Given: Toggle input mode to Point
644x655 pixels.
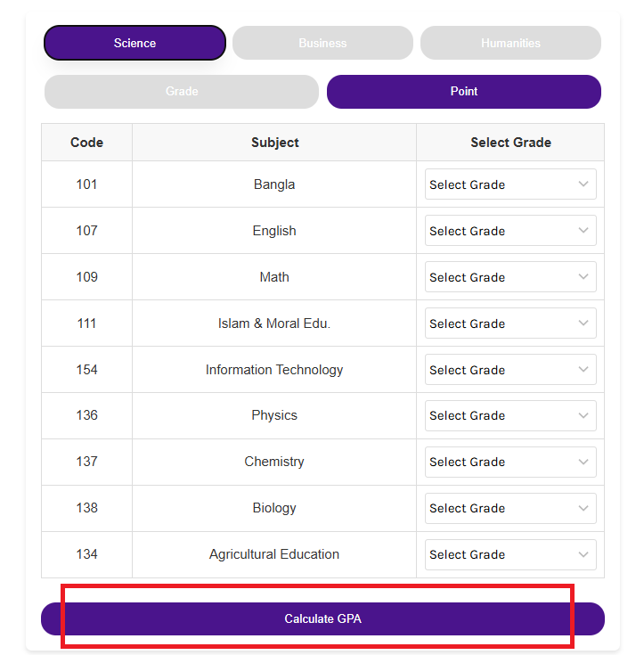Looking at the screenshot, I should click(463, 92).
